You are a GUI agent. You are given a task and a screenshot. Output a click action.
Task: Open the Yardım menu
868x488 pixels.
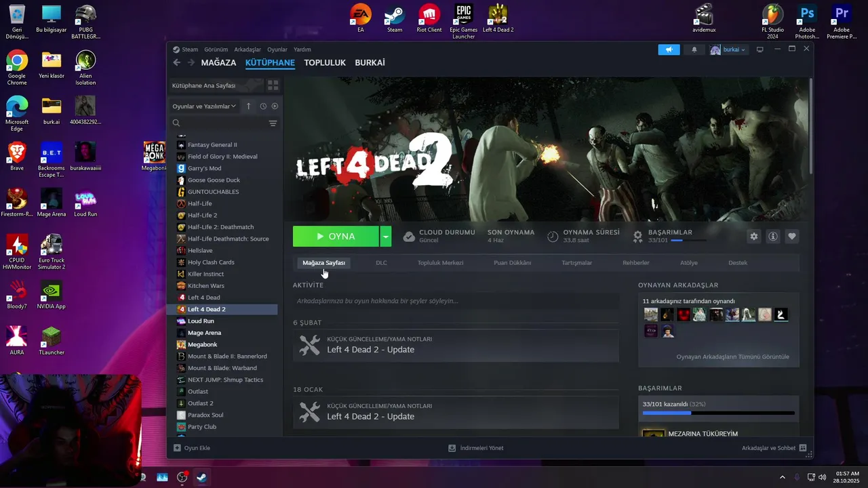pyautogui.click(x=302, y=49)
